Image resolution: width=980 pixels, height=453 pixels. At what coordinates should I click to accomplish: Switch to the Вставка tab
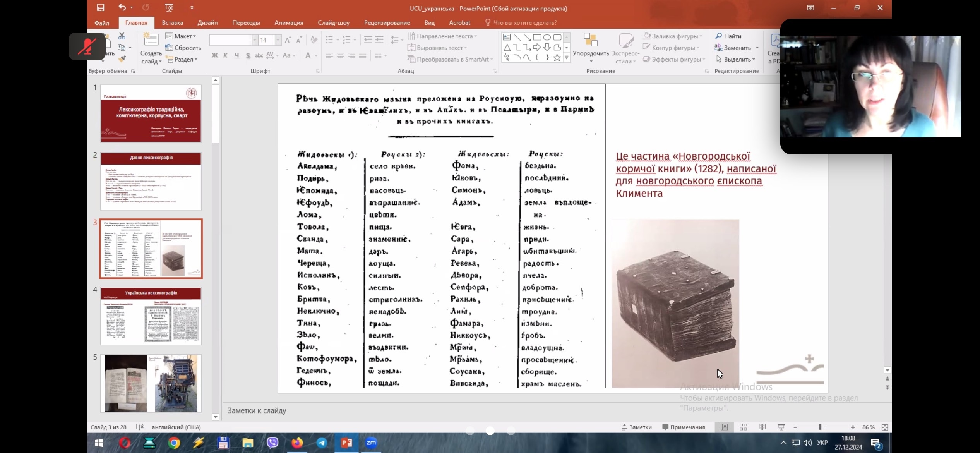tap(172, 22)
